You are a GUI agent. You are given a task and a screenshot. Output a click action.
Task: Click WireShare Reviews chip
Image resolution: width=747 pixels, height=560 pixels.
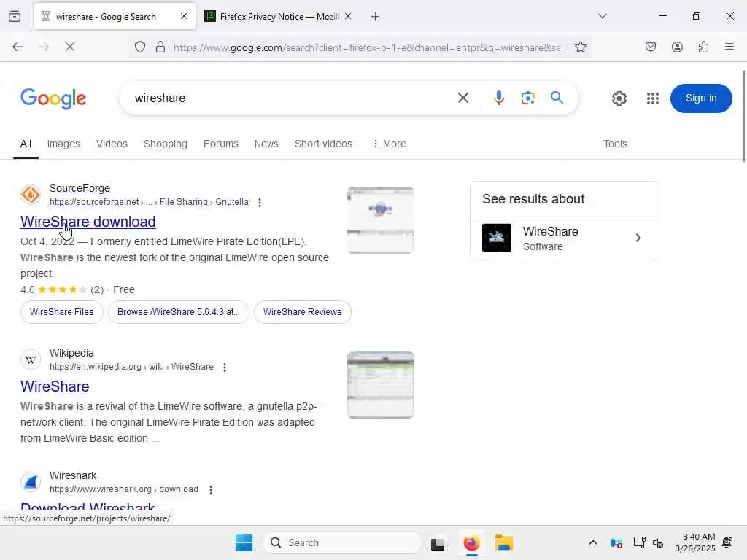[x=303, y=312]
